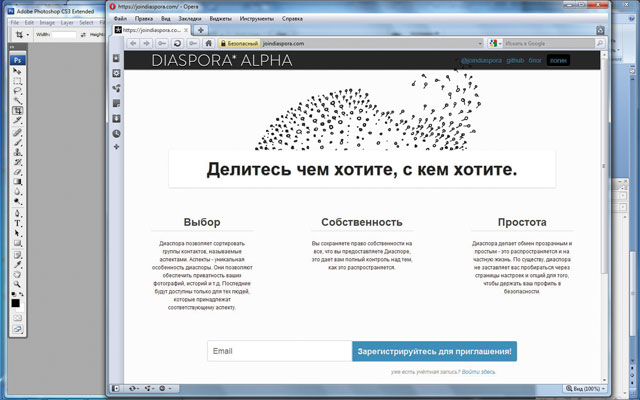Select the Eyedropper tool in Photoshop
640x400 pixels.
coord(17,265)
